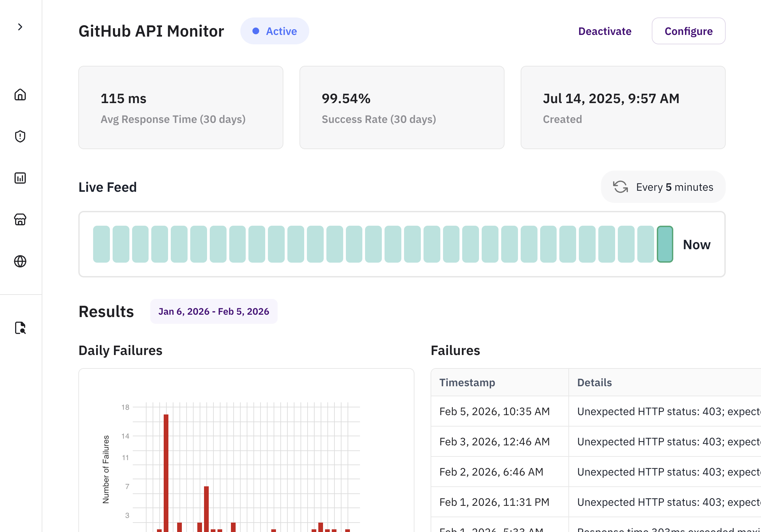Open the Home sidebar icon
This screenshot has width=761, height=532.
pyautogui.click(x=20, y=95)
